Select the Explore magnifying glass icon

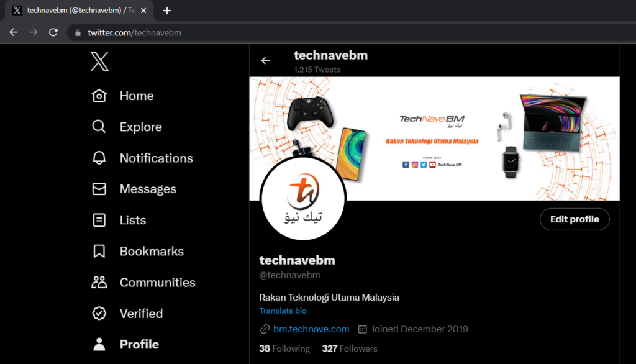click(99, 127)
